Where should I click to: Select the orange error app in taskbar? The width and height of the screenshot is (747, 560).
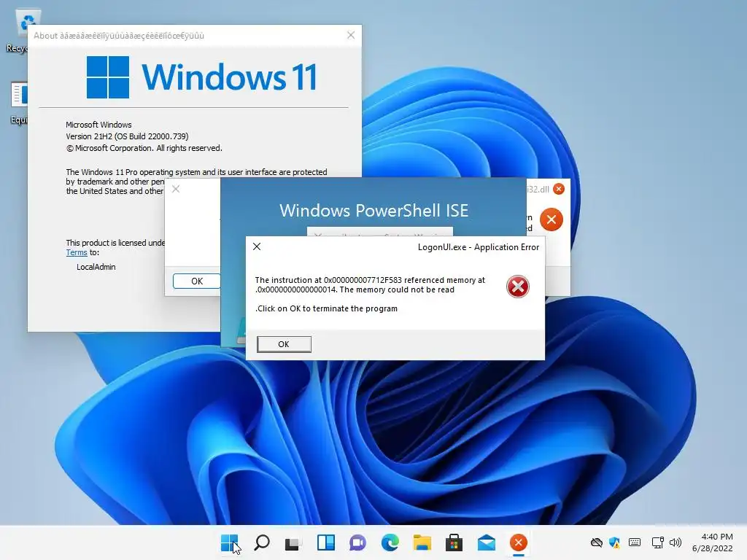click(x=519, y=542)
